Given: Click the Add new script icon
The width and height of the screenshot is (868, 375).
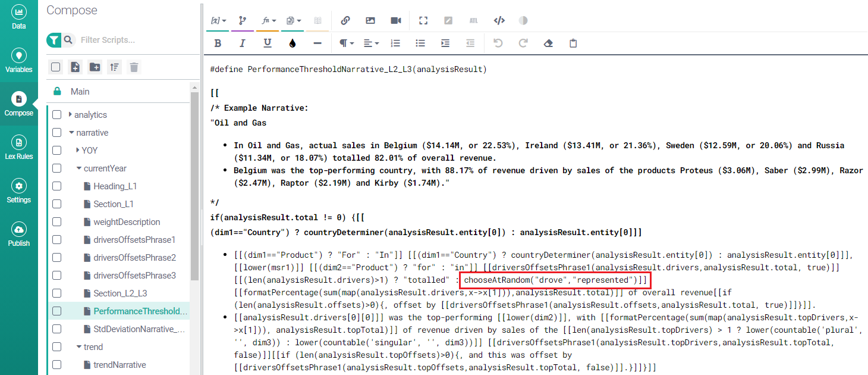Looking at the screenshot, I should click(75, 67).
